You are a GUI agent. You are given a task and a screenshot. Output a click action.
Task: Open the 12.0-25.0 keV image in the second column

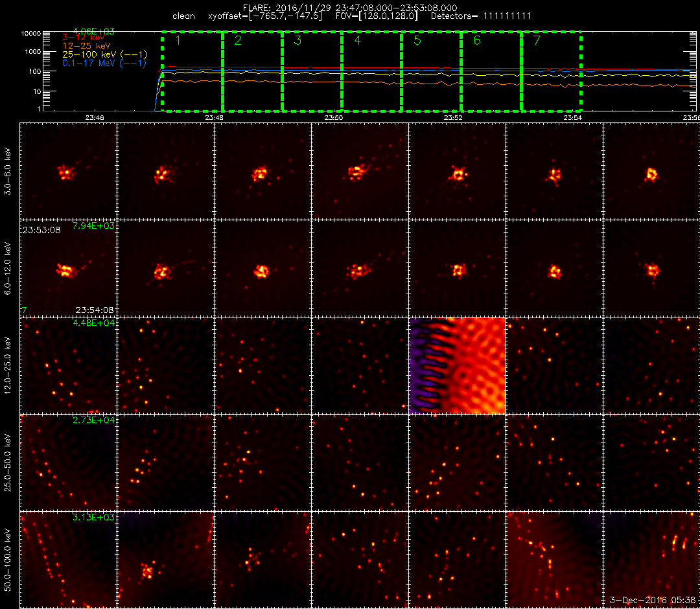point(166,365)
